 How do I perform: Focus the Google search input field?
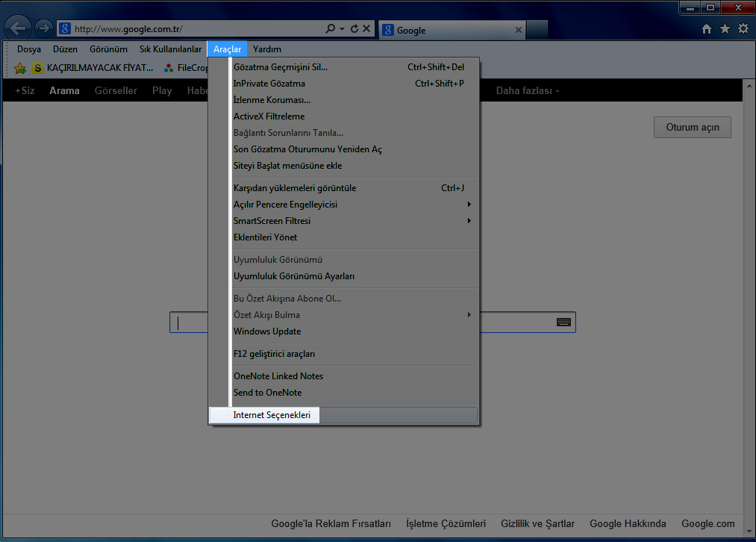[372, 322]
